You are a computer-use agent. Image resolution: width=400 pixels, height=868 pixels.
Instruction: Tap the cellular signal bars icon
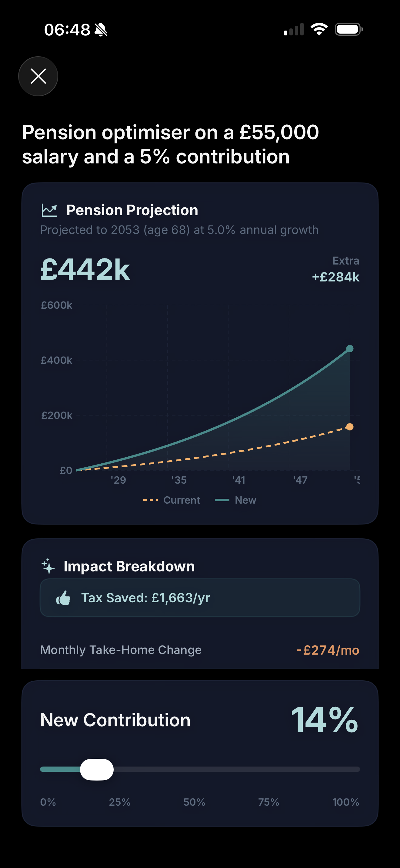point(294,29)
